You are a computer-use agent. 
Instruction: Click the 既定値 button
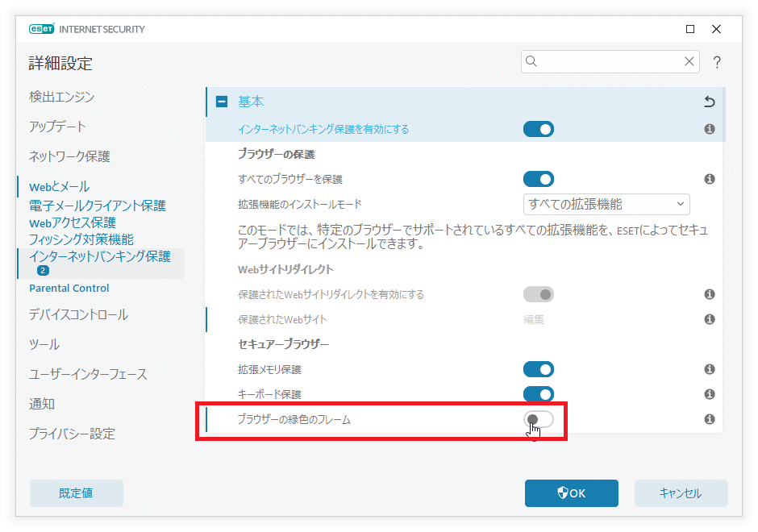(x=77, y=493)
